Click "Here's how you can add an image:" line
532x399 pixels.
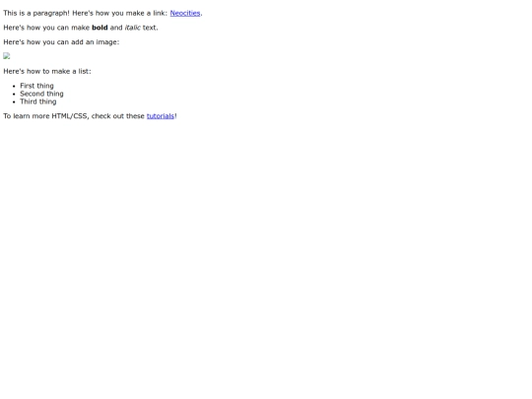(61, 42)
